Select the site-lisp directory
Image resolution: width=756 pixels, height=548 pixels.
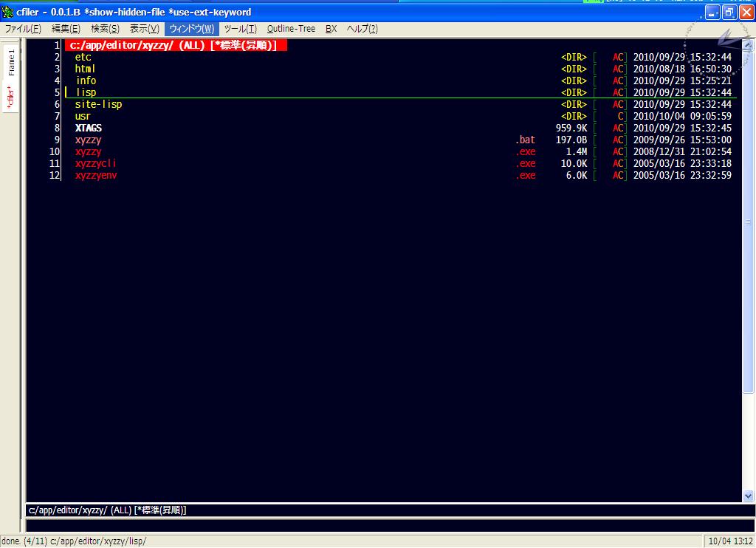click(98, 104)
